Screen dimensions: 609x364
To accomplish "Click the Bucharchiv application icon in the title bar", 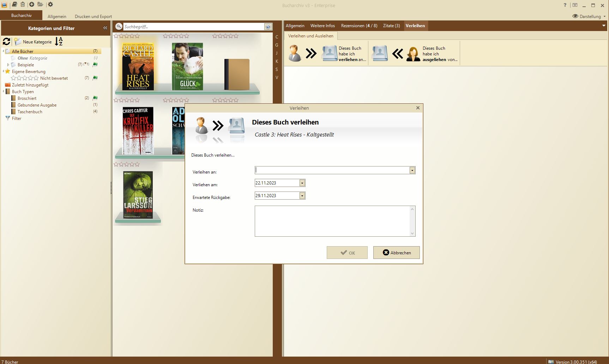I will (4, 5).
